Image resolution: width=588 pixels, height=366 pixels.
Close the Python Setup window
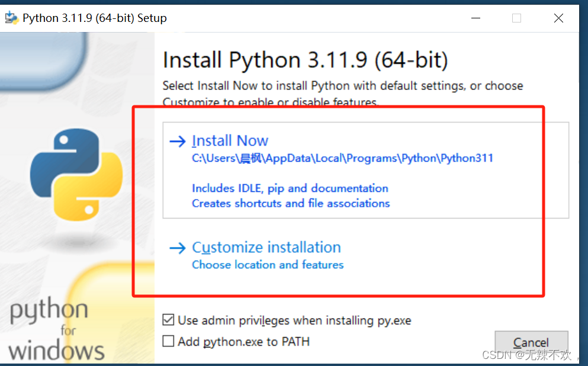pyautogui.click(x=558, y=18)
